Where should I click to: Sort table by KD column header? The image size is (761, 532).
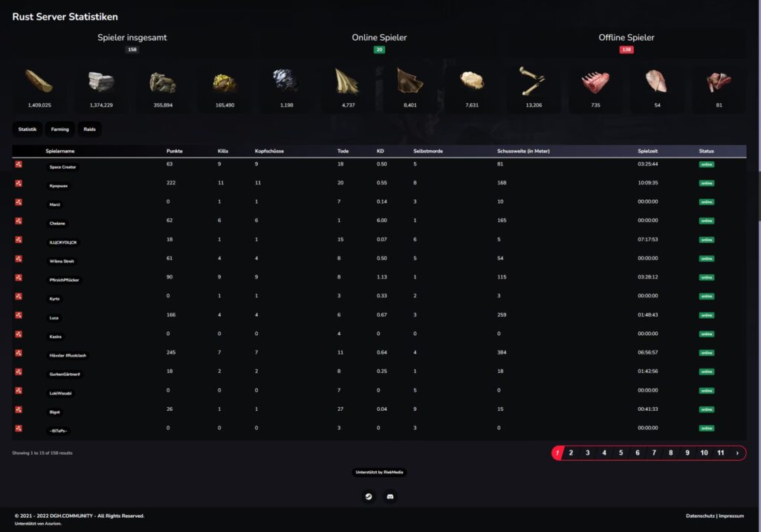(380, 151)
